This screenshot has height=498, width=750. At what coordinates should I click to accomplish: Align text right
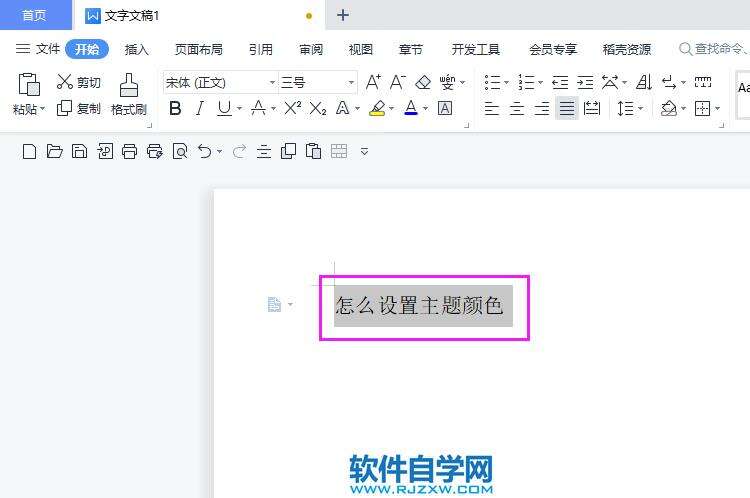[541, 109]
